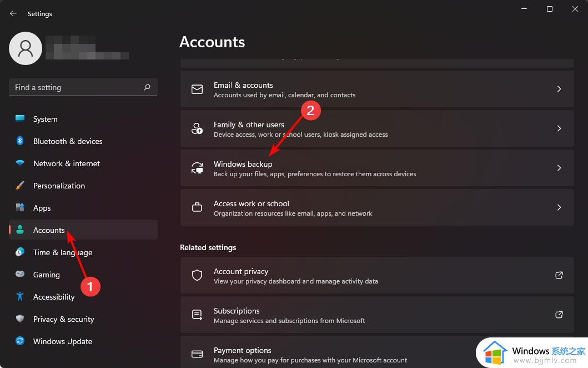Click the Accessibility figure icon
Screen dimensions: 588x368
pyautogui.click(x=20, y=296)
